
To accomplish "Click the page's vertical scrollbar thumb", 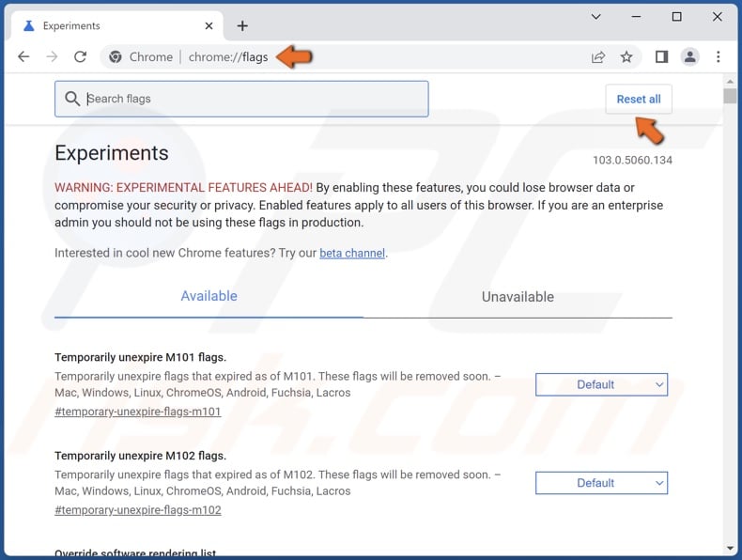I will pos(730,96).
